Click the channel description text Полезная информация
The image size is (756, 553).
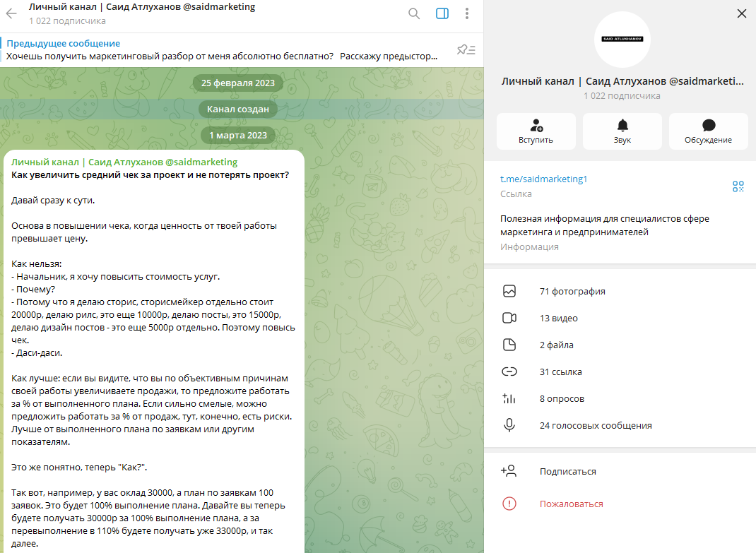[605, 225]
